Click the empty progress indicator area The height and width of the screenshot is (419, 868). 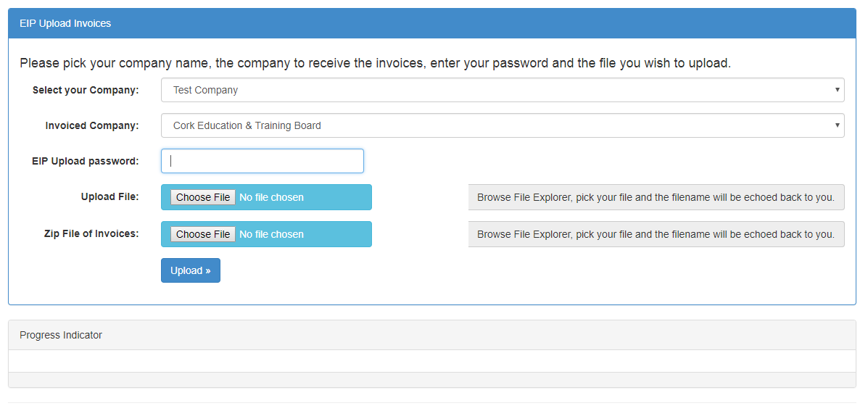click(x=431, y=361)
